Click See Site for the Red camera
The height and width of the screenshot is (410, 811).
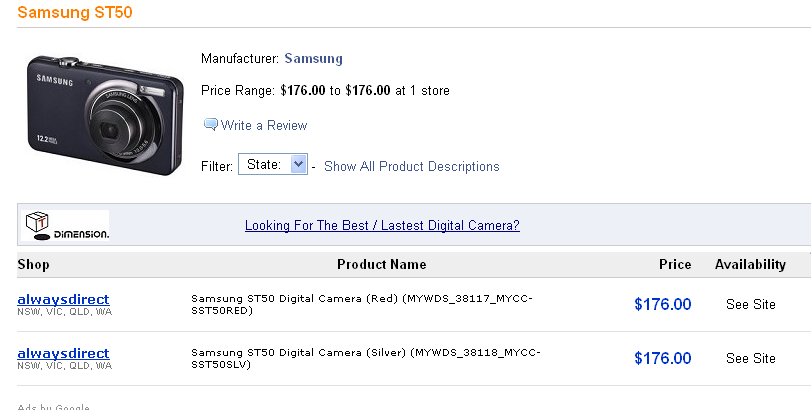pos(751,304)
